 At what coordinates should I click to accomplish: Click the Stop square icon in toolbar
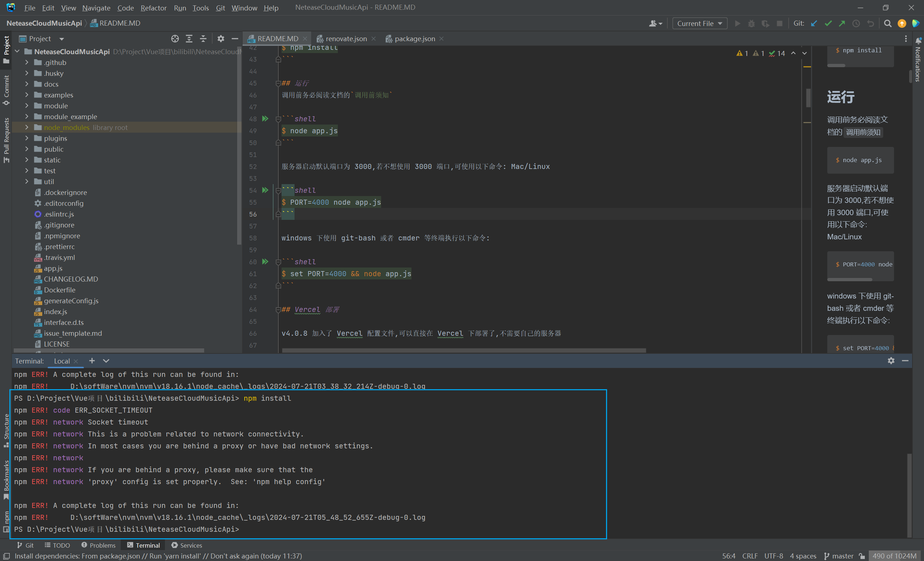pyautogui.click(x=780, y=23)
